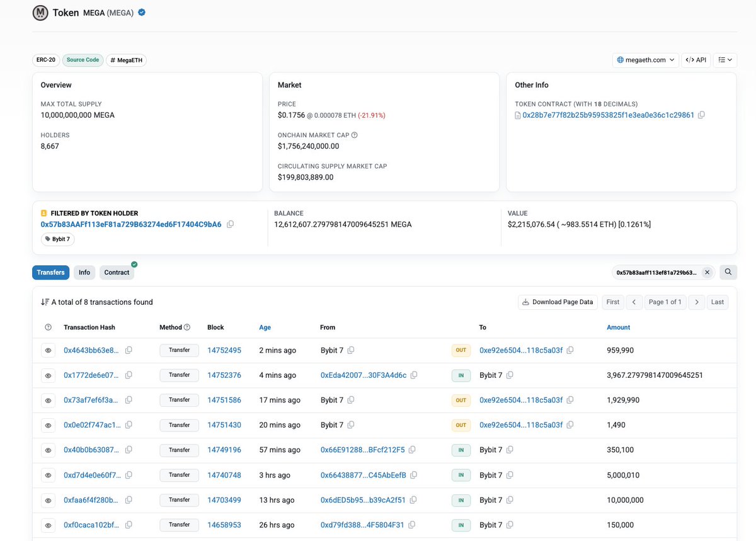The width and height of the screenshot is (756, 541).
Task: Click the blue verified checkmark badge beside MEGA
Action: coord(142,12)
